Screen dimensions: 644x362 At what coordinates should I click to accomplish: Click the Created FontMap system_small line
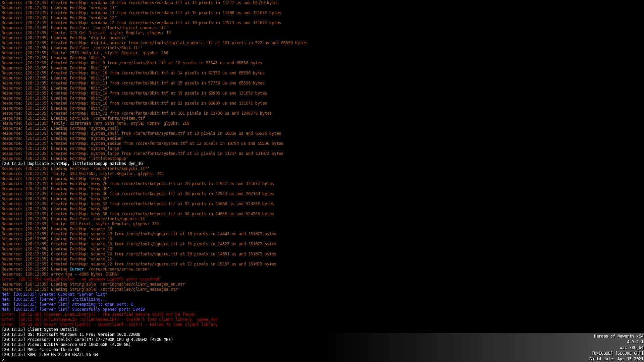click(x=141, y=133)
